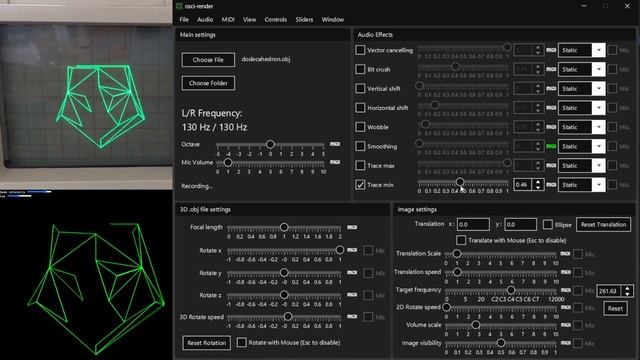Enable the Horizontal shift checkbox
Screen dimensions: 640x360
[x=360, y=107]
